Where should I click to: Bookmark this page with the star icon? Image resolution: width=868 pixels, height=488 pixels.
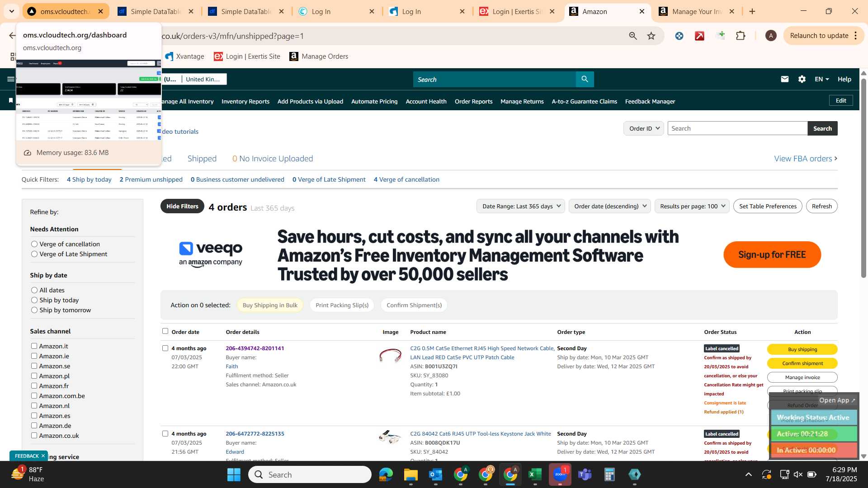(651, 36)
